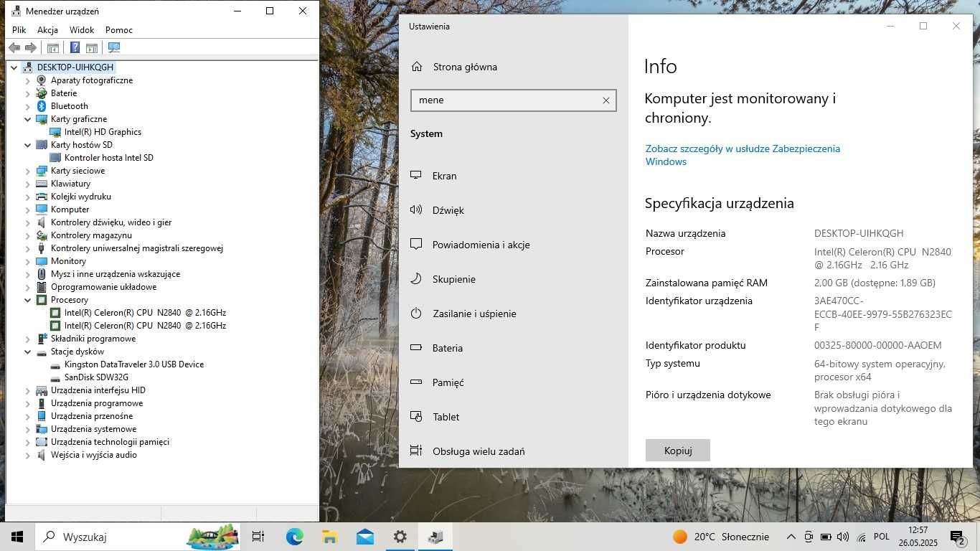Click the Kopiuj button
This screenshot has height=551, width=980.
tap(678, 451)
